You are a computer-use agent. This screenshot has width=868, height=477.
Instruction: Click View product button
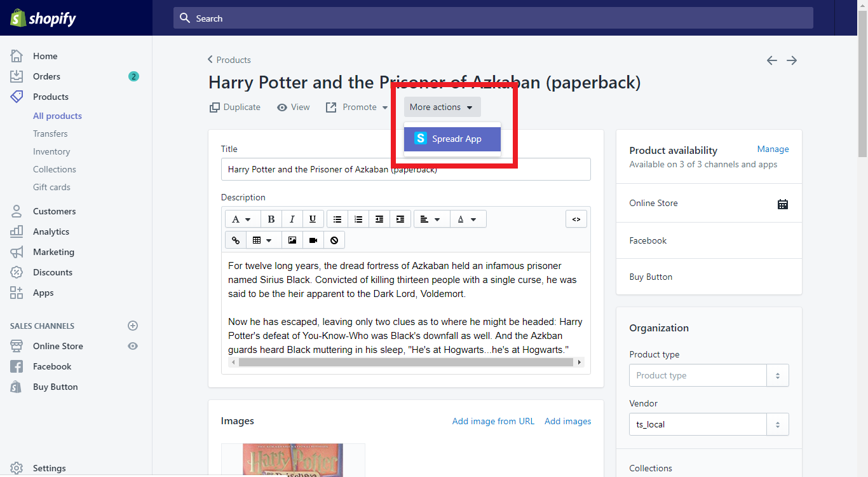coord(294,107)
